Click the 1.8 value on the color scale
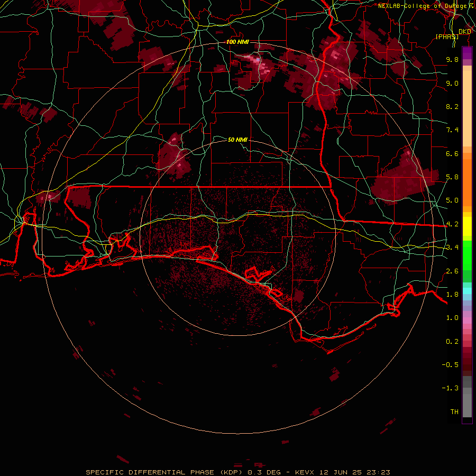This screenshot has height=476, width=476. tap(452, 295)
